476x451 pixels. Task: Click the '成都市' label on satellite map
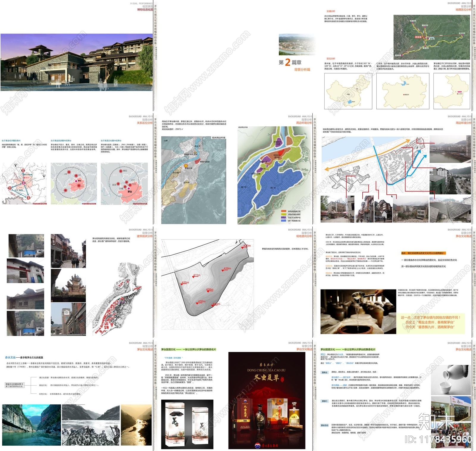tap(413, 21)
